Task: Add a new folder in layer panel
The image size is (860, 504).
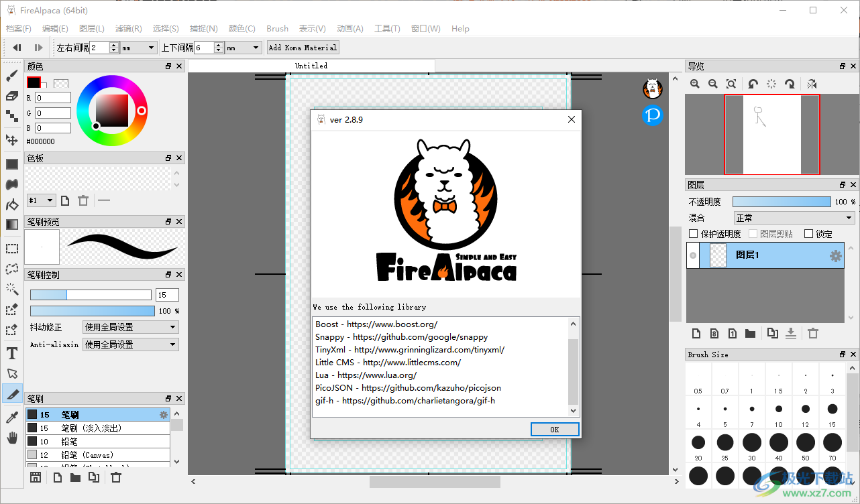Action: [x=750, y=333]
